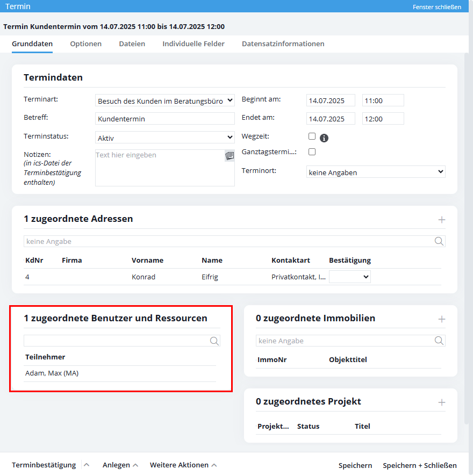473x476 pixels.
Task: Check the Ganztagstermin checkbox
Action: point(312,152)
